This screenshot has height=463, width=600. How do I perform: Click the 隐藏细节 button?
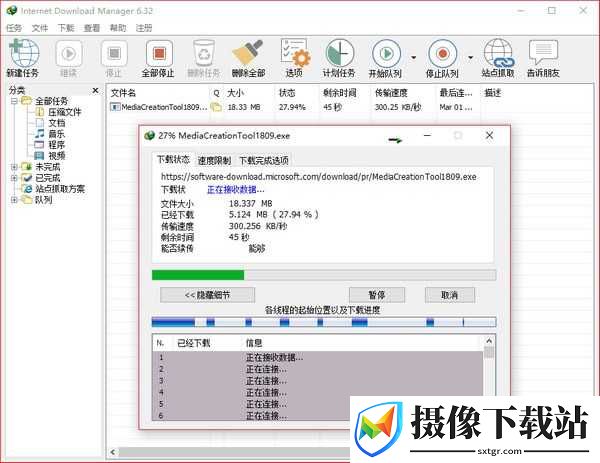[x=207, y=295]
